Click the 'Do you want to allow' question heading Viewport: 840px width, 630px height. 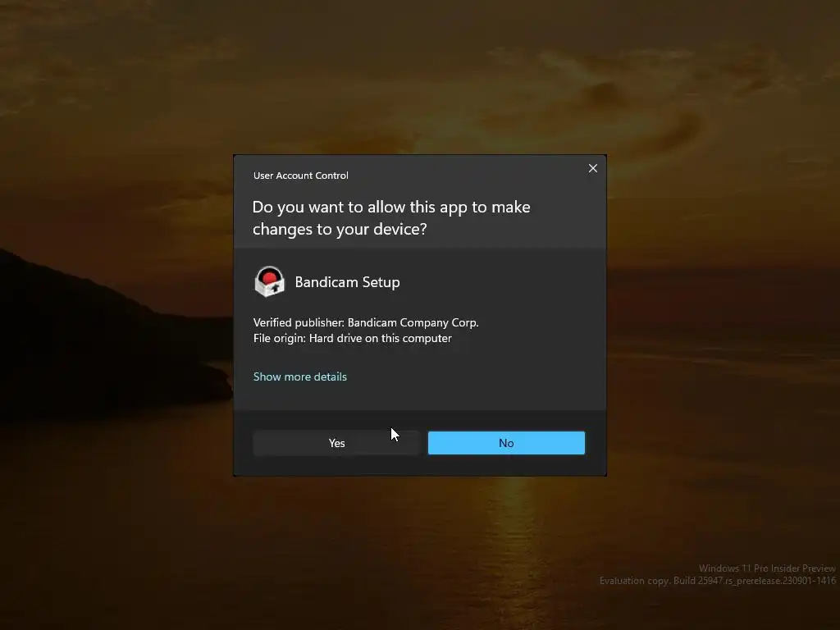391,218
